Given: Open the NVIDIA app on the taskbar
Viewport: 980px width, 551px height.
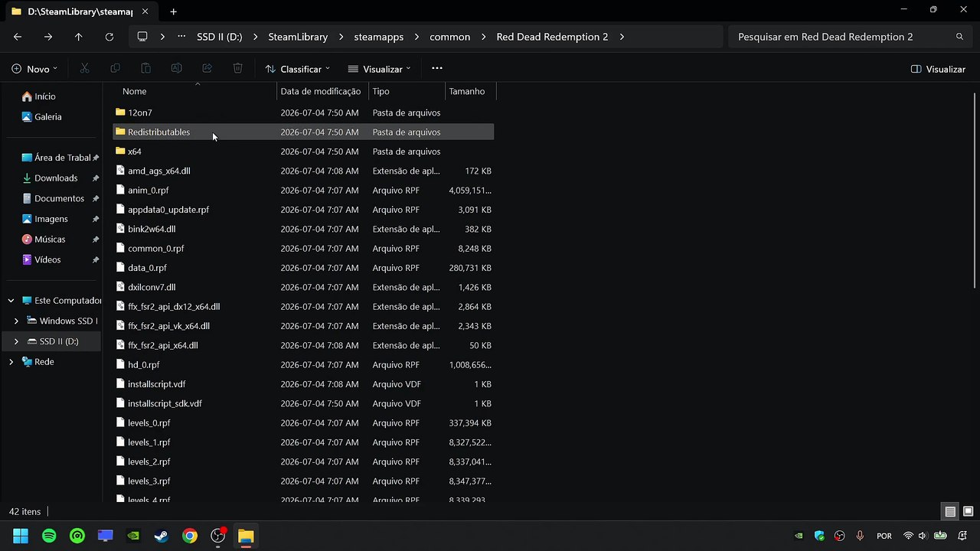Looking at the screenshot, I should [133, 536].
